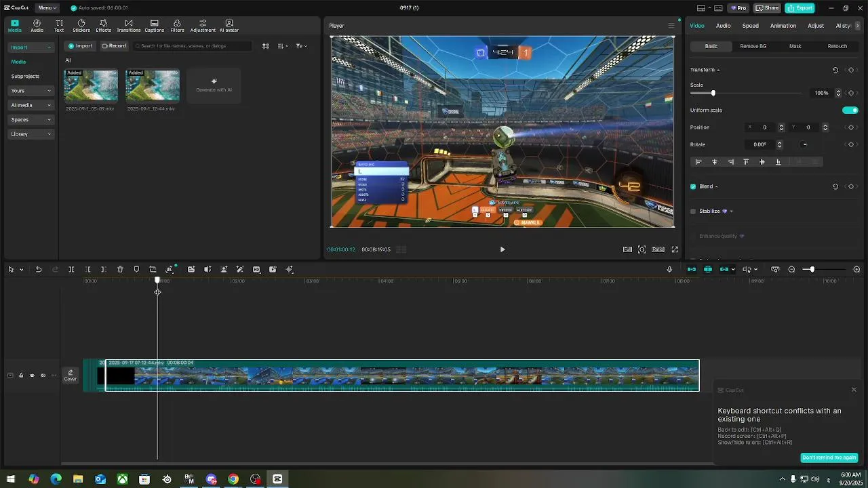
Task: Click the media search field
Action: 193,46
